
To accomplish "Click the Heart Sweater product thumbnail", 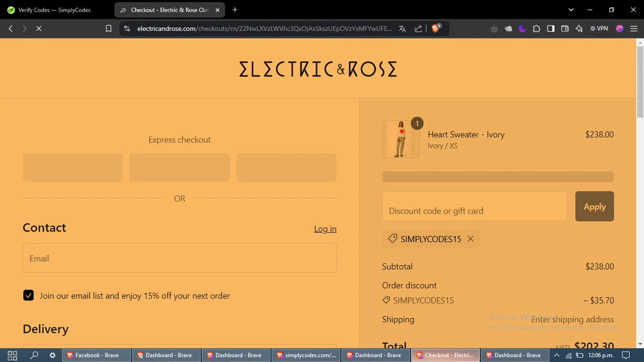I will (x=401, y=139).
